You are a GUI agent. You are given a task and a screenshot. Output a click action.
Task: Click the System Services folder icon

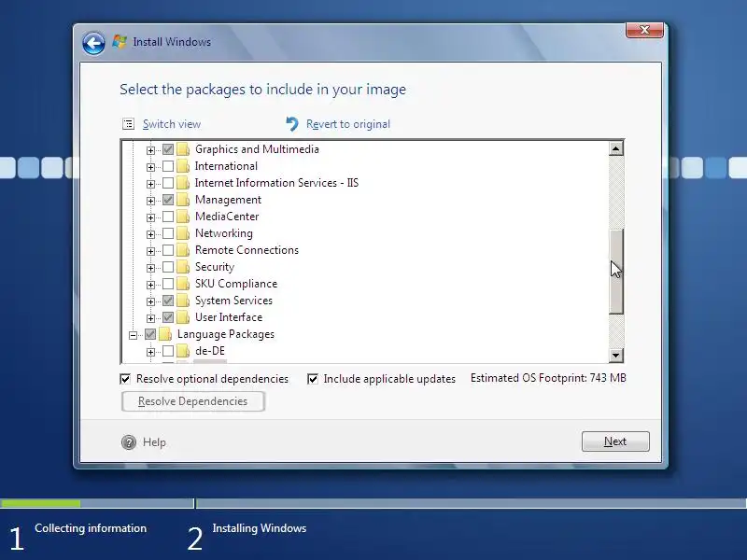pyautogui.click(x=183, y=301)
